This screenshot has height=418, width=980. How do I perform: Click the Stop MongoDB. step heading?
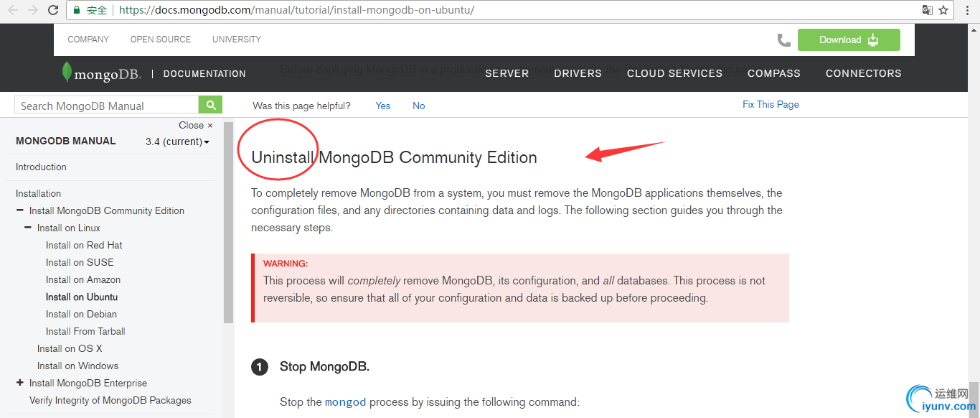click(324, 366)
